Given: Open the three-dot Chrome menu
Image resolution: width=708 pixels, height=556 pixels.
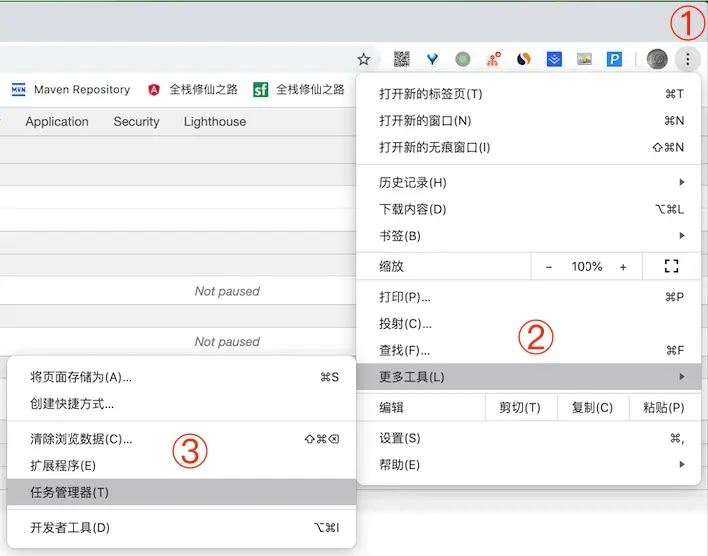Looking at the screenshot, I should click(687, 59).
